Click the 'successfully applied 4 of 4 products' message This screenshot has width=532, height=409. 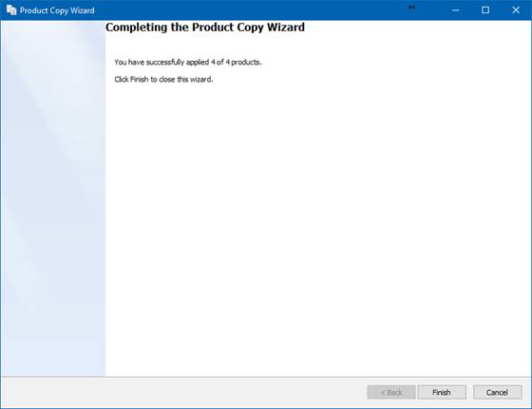pos(188,62)
